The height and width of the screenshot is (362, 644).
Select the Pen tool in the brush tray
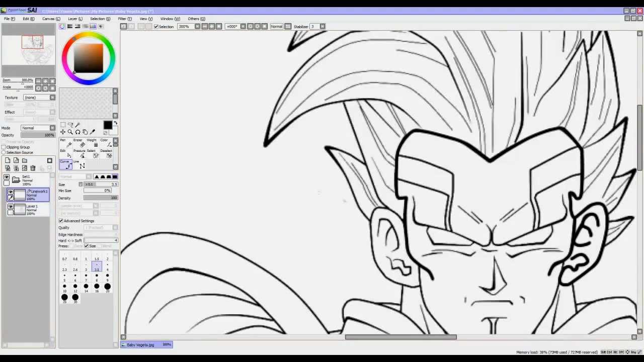pos(66,144)
